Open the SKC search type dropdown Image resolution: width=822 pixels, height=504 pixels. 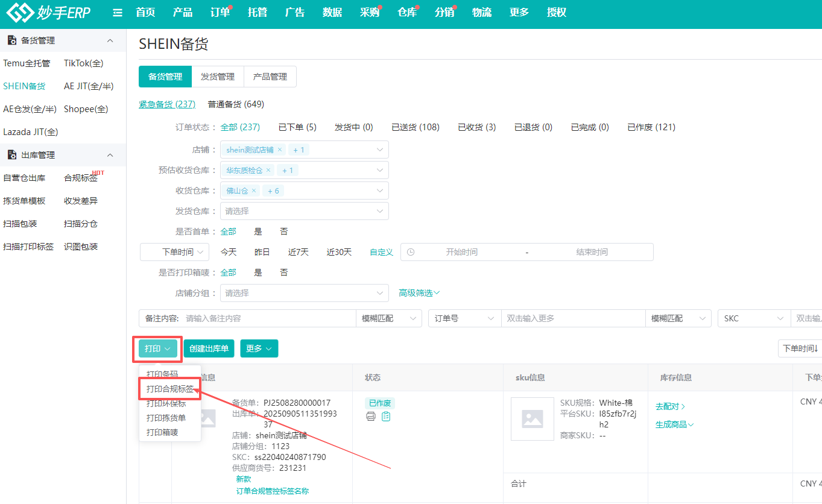tap(754, 318)
